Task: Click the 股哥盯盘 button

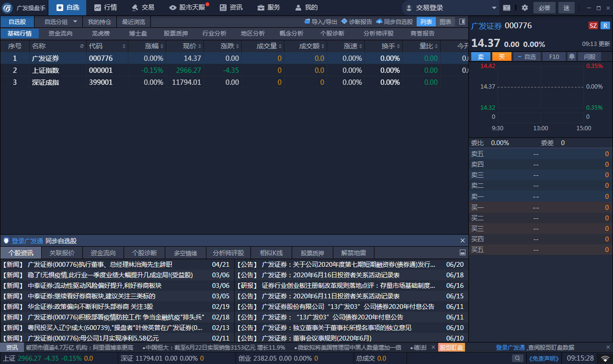Action: pos(451,347)
